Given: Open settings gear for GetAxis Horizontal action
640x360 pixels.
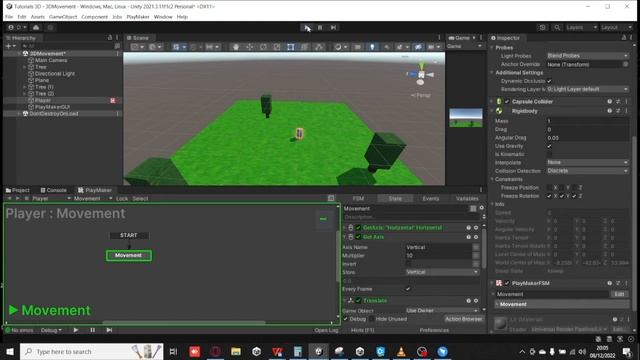Looking at the screenshot, I should point(476,228).
